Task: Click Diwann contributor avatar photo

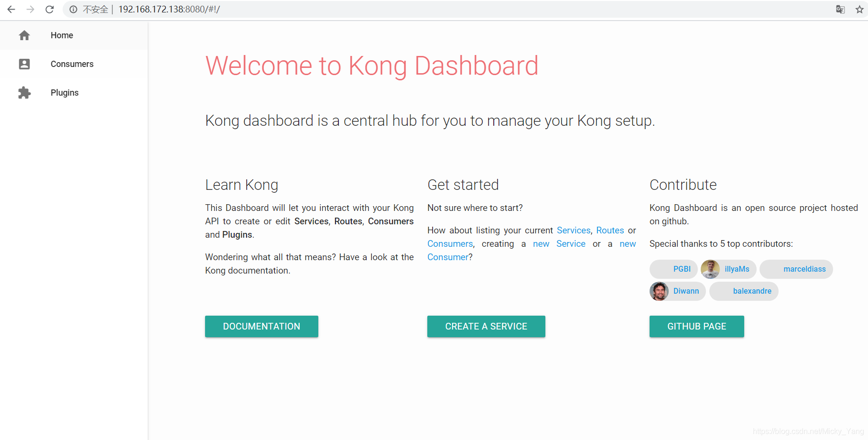Action: [x=659, y=291]
